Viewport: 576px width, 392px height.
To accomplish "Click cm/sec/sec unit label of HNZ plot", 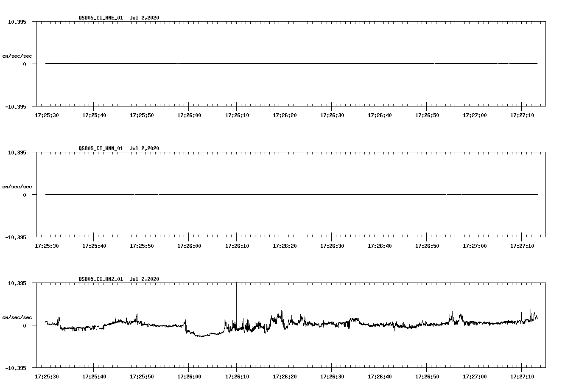I will pos(17,317).
